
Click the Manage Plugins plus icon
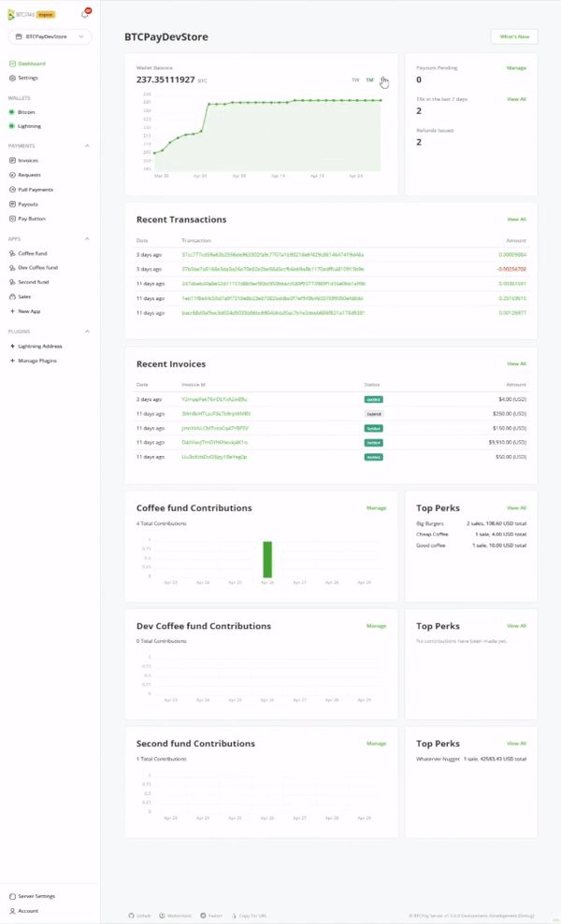(x=12, y=361)
